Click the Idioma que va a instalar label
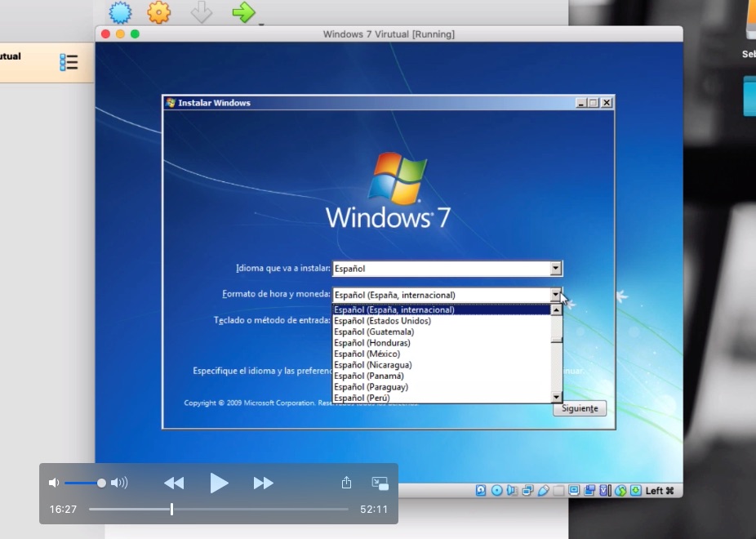Viewport: 756px width, 539px height. coord(283,268)
